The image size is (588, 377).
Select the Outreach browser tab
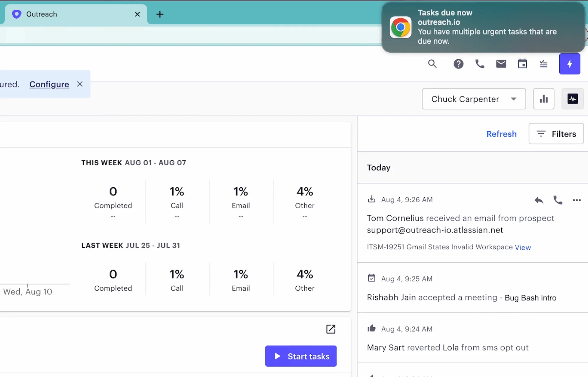click(x=71, y=14)
